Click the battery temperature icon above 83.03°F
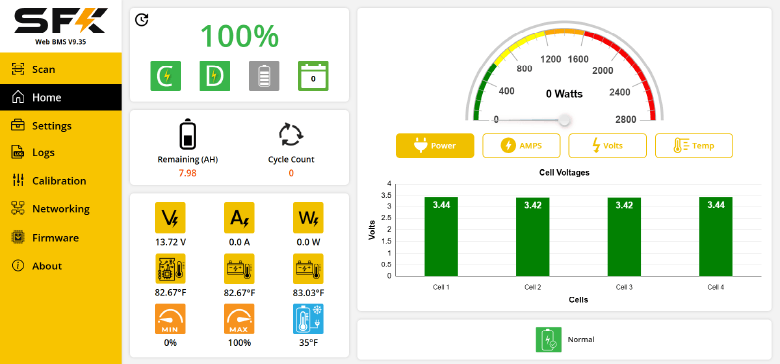This screenshot has height=364, width=780. (308, 269)
